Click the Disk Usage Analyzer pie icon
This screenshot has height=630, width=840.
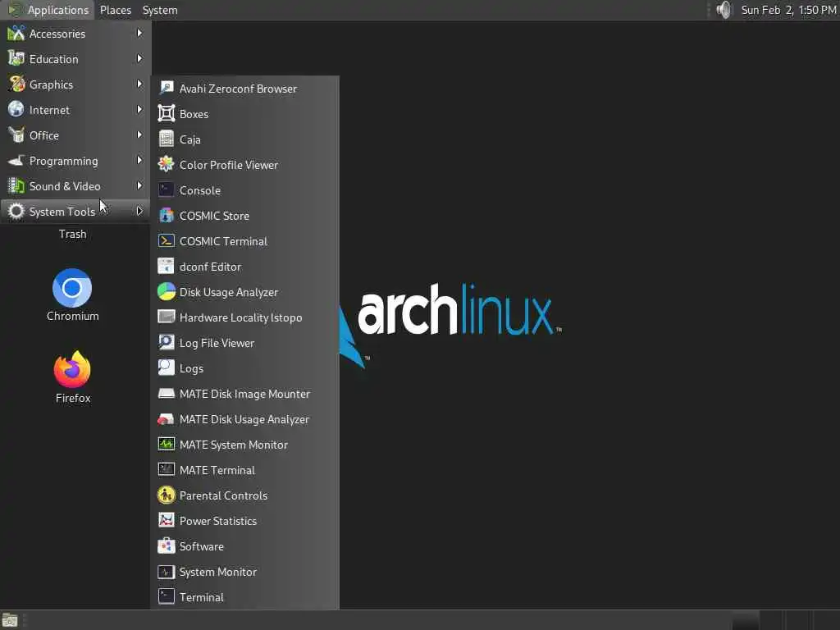pyautogui.click(x=166, y=292)
